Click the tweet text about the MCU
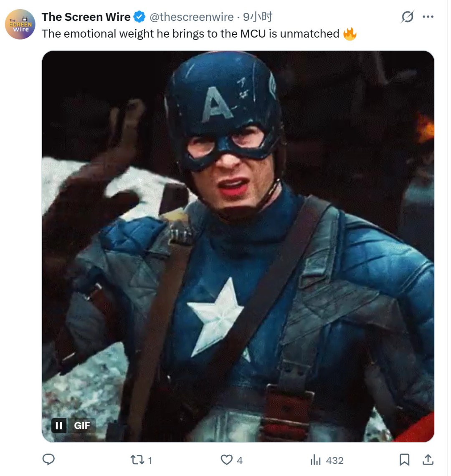 tap(190, 34)
